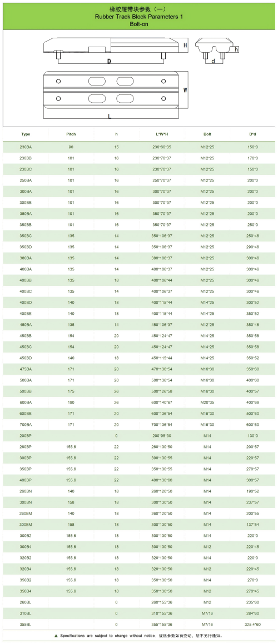The height and width of the screenshot is (644, 278).
Task: Select the 230BA type row
Action: tap(139, 147)
